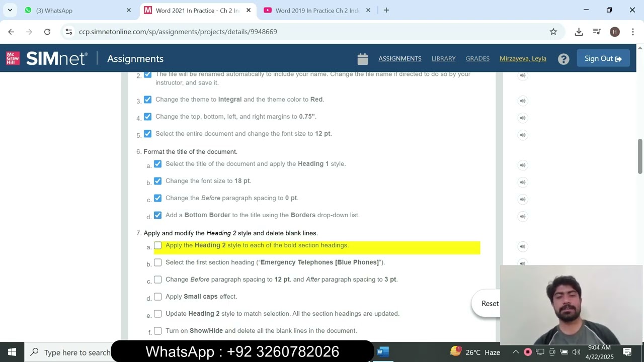Check the Apply Small caps step
Viewport: 644px width, 362px height.
157,297
